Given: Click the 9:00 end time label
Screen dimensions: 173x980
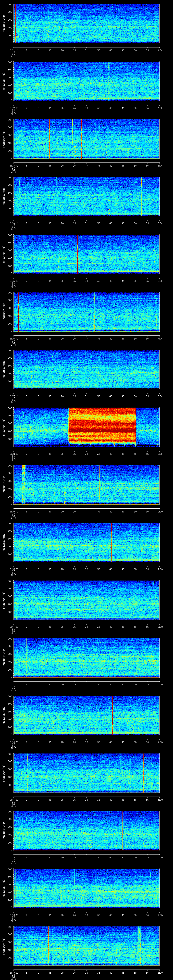Looking at the screenshot, I should (x=160, y=454).
